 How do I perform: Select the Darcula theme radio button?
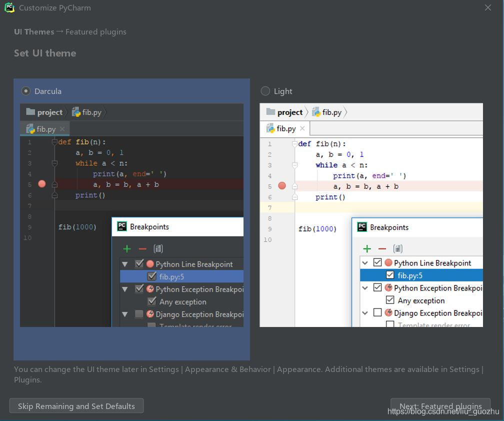26,91
